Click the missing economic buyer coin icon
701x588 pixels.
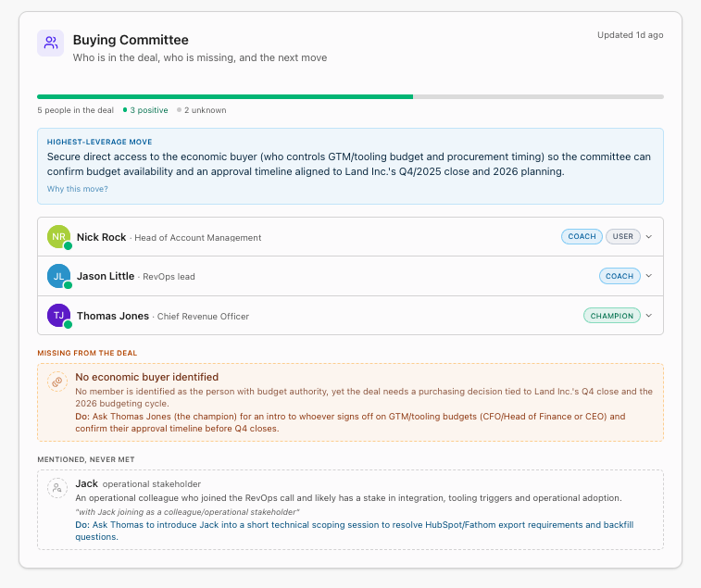point(57,382)
